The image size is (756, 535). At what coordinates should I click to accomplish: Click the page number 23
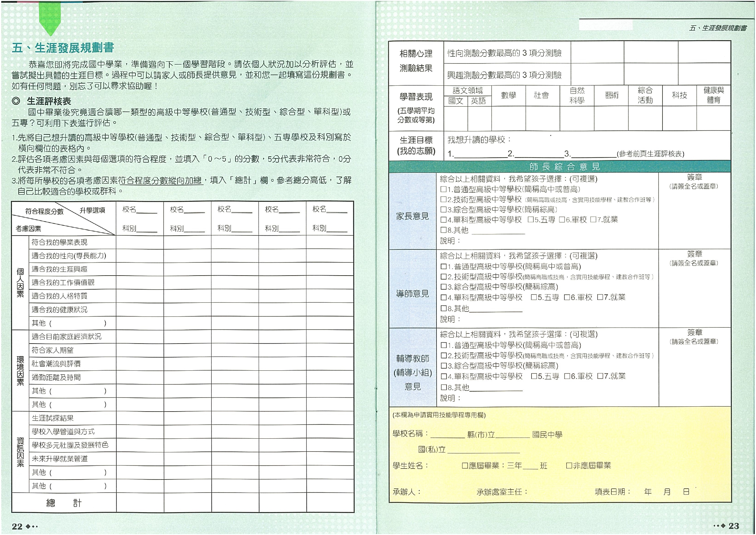(733, 526)
